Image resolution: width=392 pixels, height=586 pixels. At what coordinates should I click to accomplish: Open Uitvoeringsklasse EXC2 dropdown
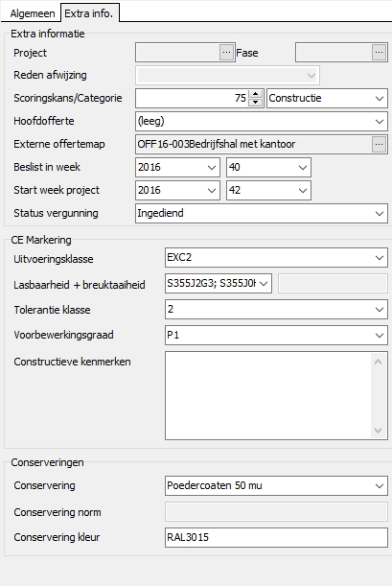[x=276, y=258]
